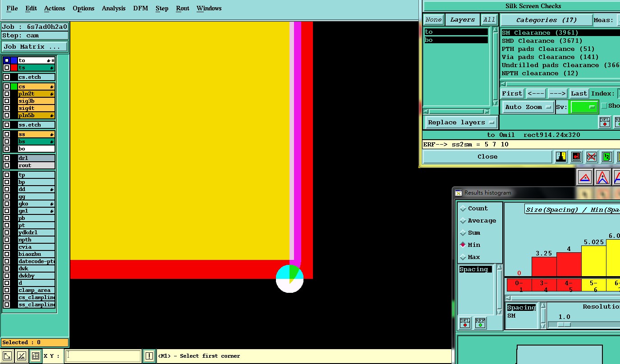Click the red 3-4 histogram range cell
The width and height of the screenshot is (620, 364).
pyautogui.click(x=544, y=285)
